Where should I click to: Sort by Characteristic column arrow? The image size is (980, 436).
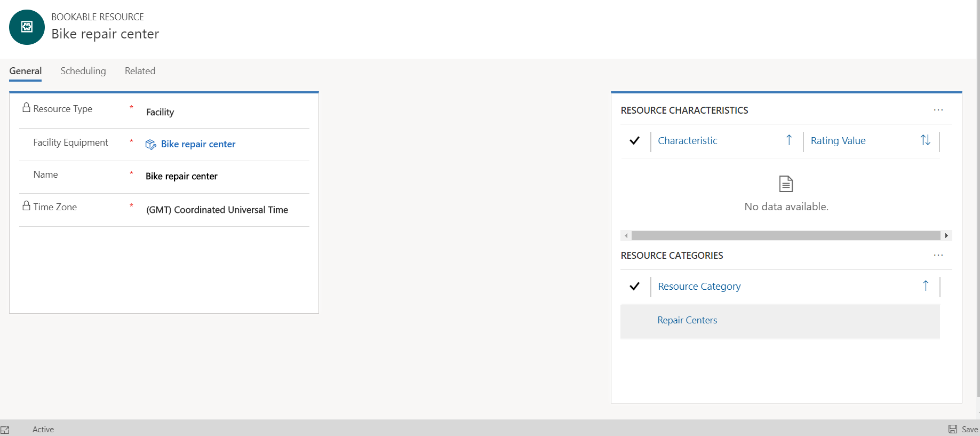coord(788,140)
